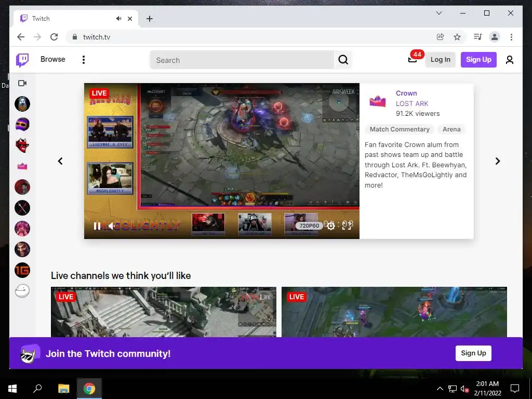Open the 1G logo avatar channel
532x399 pixels.
tap(22, 270)
